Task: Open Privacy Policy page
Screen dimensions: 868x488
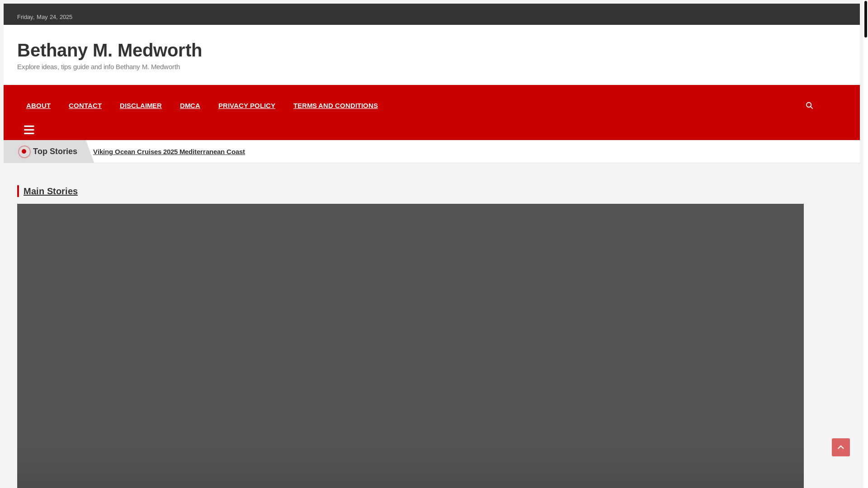Action: pyautogui.click(x=247, y=106)
